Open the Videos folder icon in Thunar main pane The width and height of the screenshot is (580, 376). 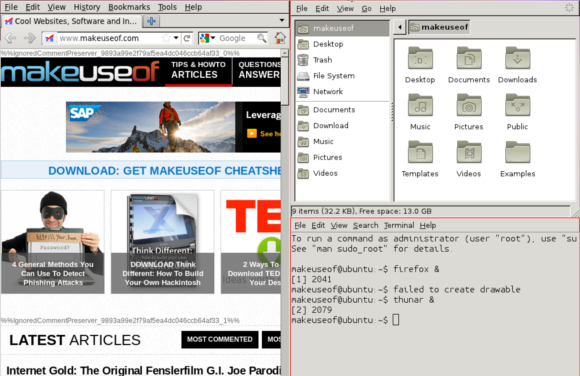coord(469,152)
